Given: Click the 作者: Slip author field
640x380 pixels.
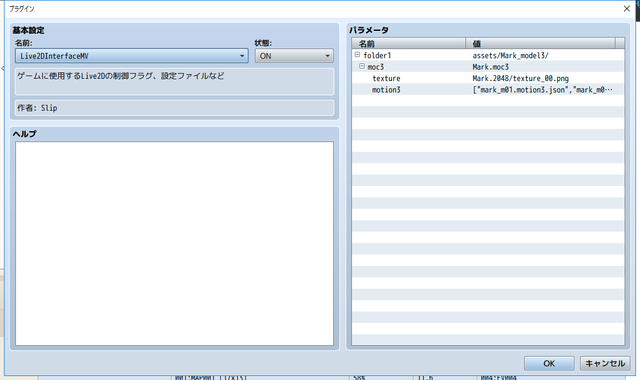Looking at the screenshot, I should click(174, 108).
